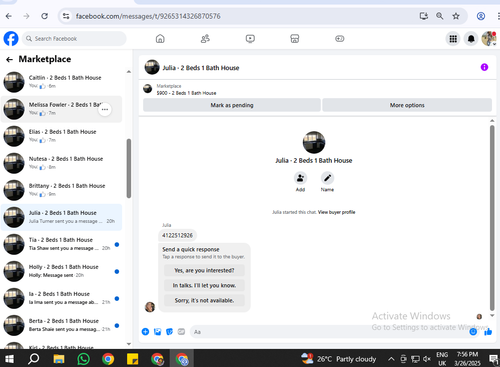Click the conversation list scrollbar thumb
Screen dimensions: 500x367
tap(129, 169)
